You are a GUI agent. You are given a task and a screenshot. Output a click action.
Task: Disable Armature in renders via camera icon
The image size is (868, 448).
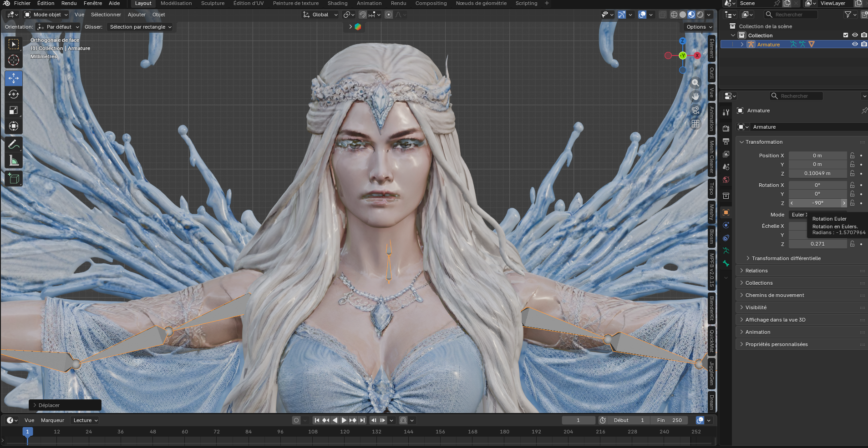pos(864,44)
